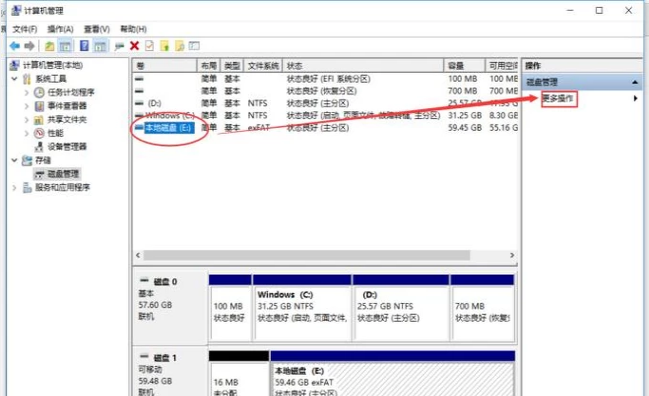Collapse the System Tools tree node
This screenshot has height=396, width=649.
[15, 79]
